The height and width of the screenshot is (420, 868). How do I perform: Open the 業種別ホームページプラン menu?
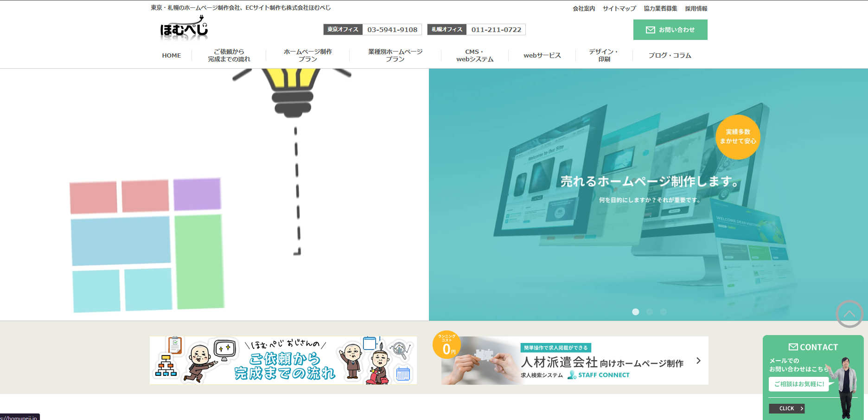pos(395,55)
